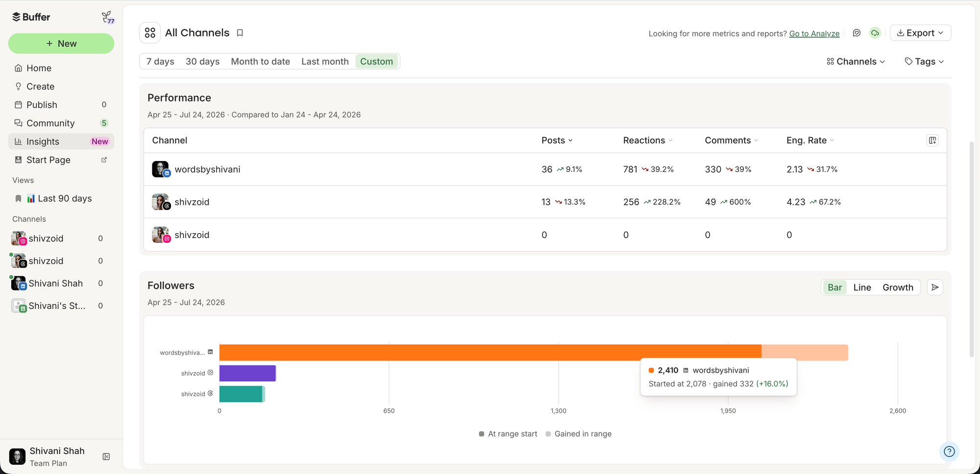The width and height of the screenshot is (980, 474).
Task: Select the Last month tab
Action: pos(325,62)
